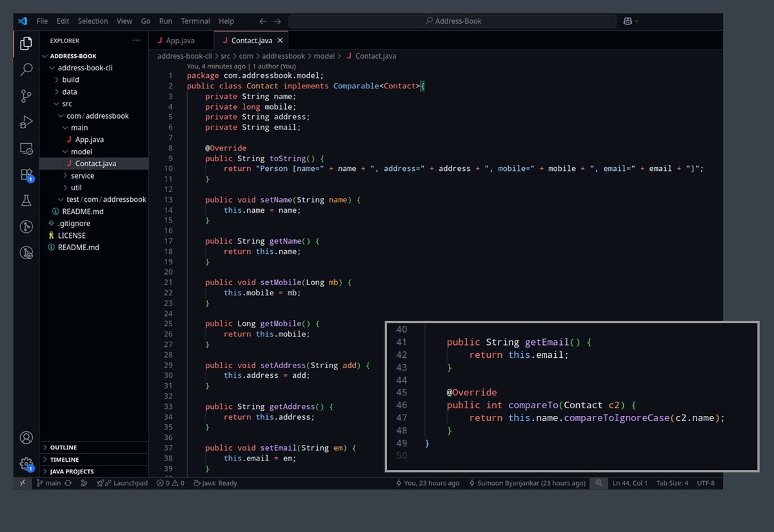Switch to the App.java tab
The width and height of the screenshot is (774, 532).
[x=181, y=41]
